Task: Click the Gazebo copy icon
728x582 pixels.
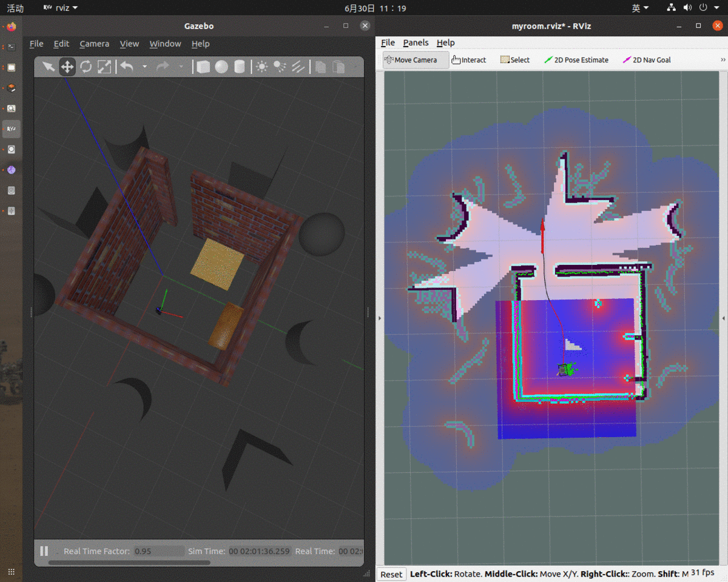Action: point(320,67)
